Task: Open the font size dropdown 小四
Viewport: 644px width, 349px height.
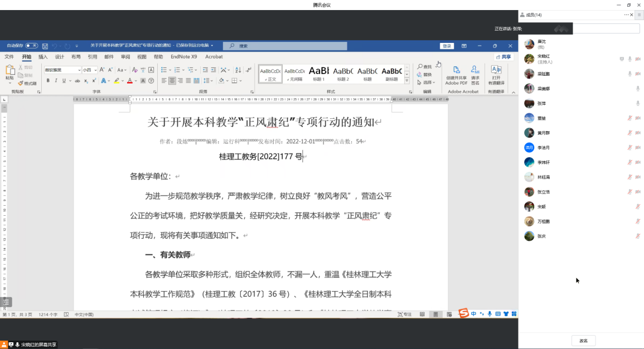Action: coord(89,70)
